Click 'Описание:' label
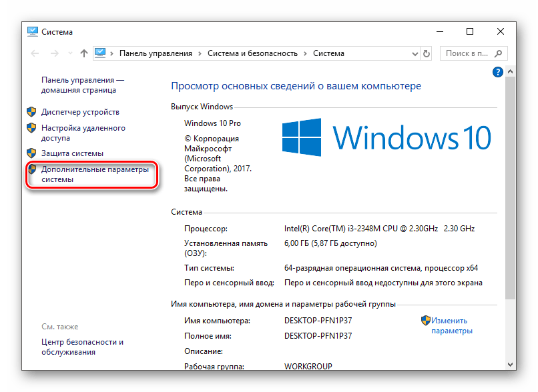The image size is (538, 392). coord(204,351)
